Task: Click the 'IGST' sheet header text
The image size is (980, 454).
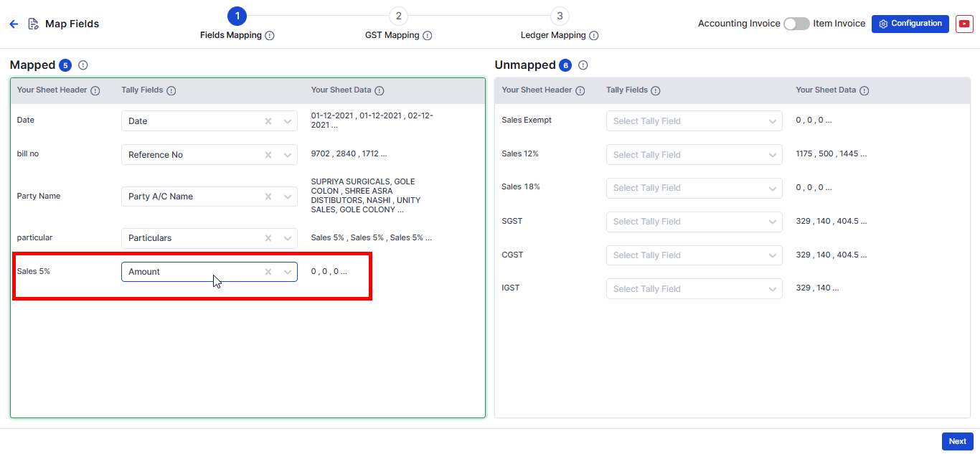Action: tap(511, 288)
